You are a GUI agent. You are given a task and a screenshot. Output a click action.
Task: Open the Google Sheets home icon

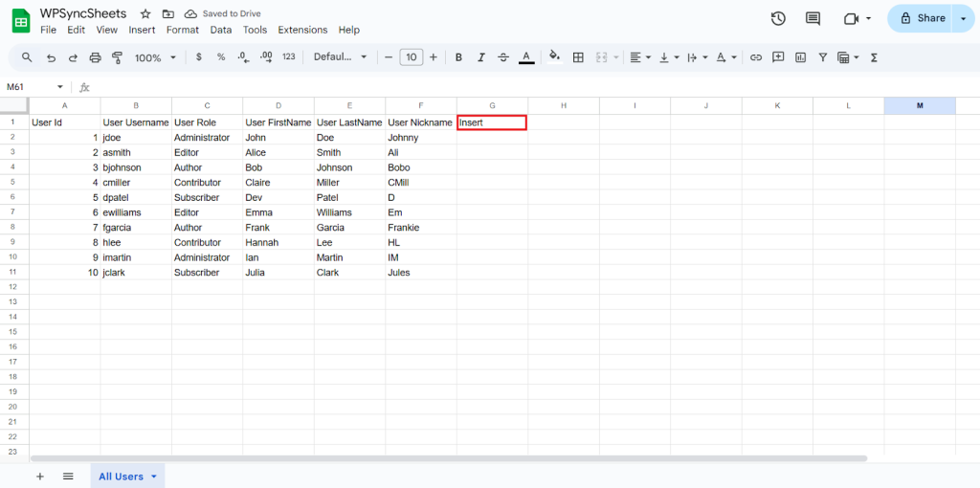coord(21,21)
